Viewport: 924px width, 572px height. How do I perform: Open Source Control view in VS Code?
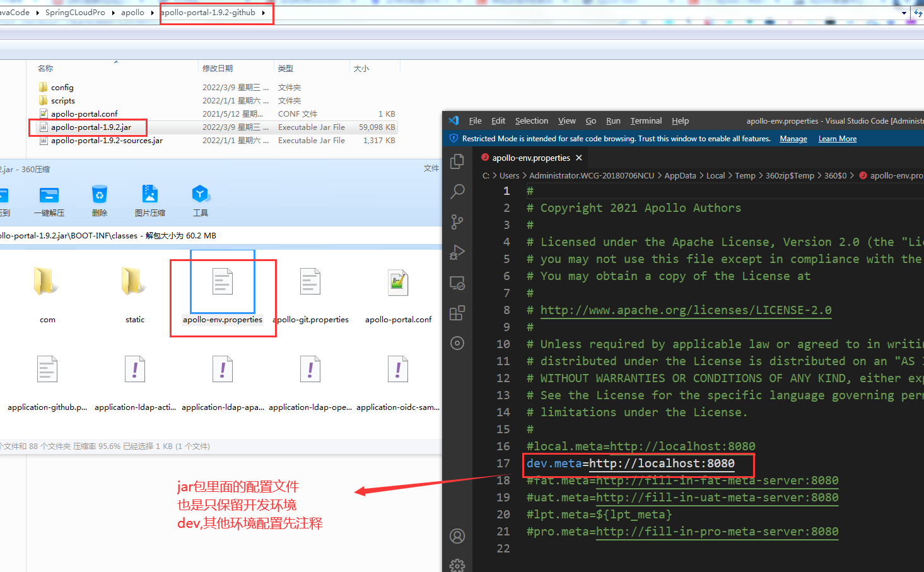[457, 221]
